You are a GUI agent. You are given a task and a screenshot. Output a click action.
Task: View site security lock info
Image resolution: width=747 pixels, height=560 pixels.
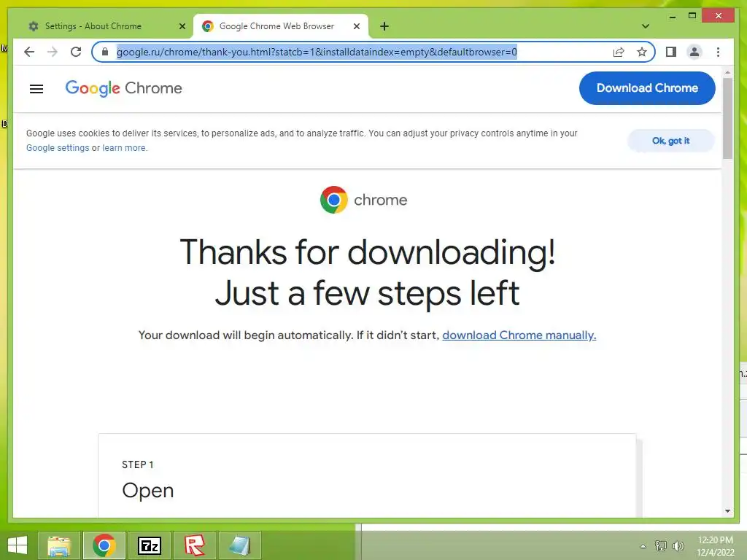click(105, 52)
